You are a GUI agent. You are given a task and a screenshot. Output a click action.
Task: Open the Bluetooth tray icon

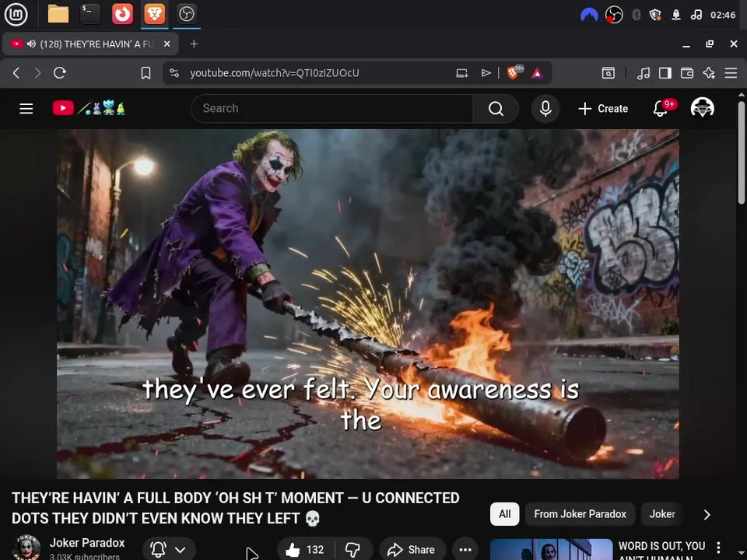point(636,15)
